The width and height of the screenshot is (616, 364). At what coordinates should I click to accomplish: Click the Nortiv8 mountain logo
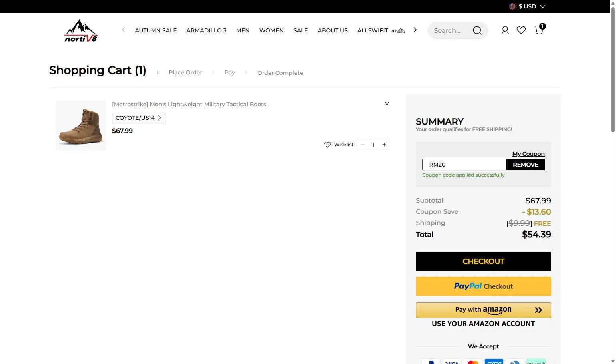coord(81,31)
